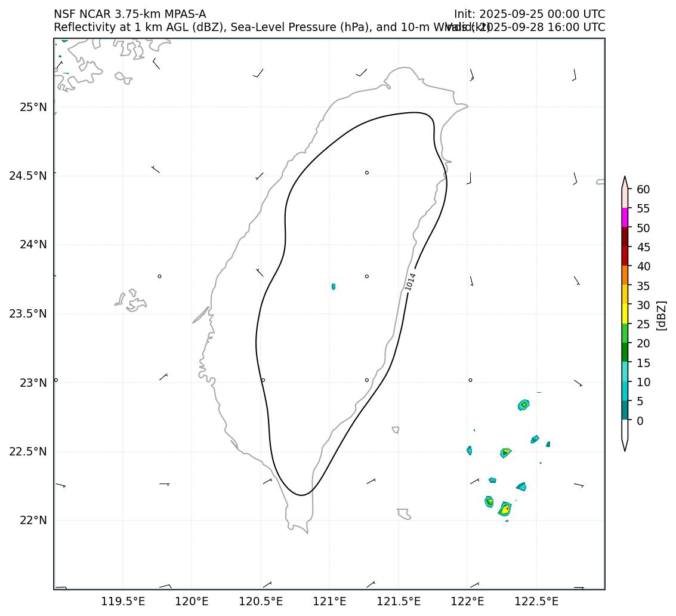Click the 121°E longitude axis label
This screenshot has width=676, height=616.
pos(329,601)
